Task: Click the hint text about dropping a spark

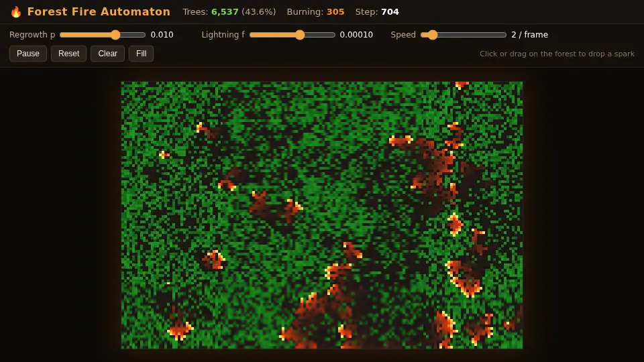Action: pyautogui.click(x=557, y=54)
